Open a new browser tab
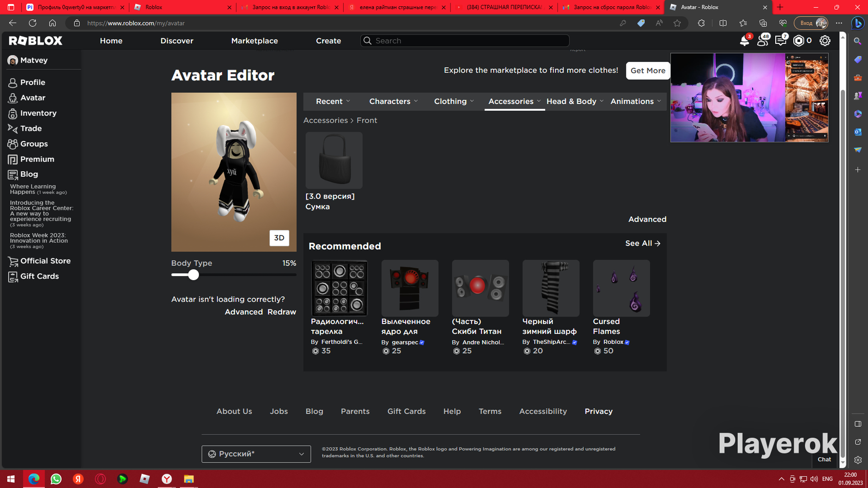Screen dimensions: 868x488 click(x=780, y=7)
